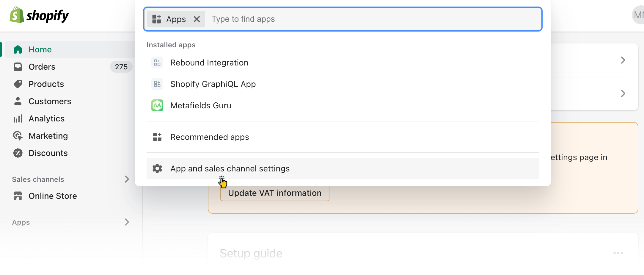Image resolution: width=644 pixels, height=275 pixels.
Task: Click the Analytics bar chart icon
Action: (x=18, y=118)
